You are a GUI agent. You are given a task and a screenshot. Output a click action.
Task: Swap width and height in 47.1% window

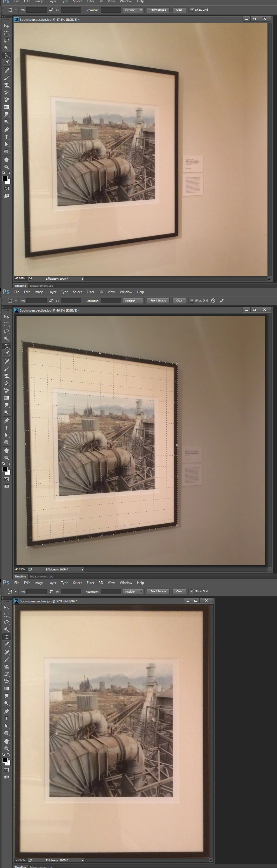(51, 10)
